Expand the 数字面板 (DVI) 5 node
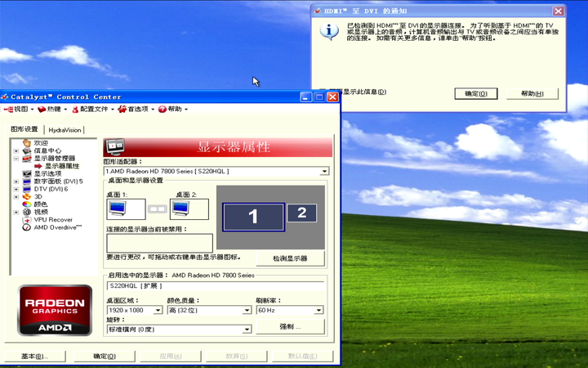The image size is (588, 368). point(16,182)
